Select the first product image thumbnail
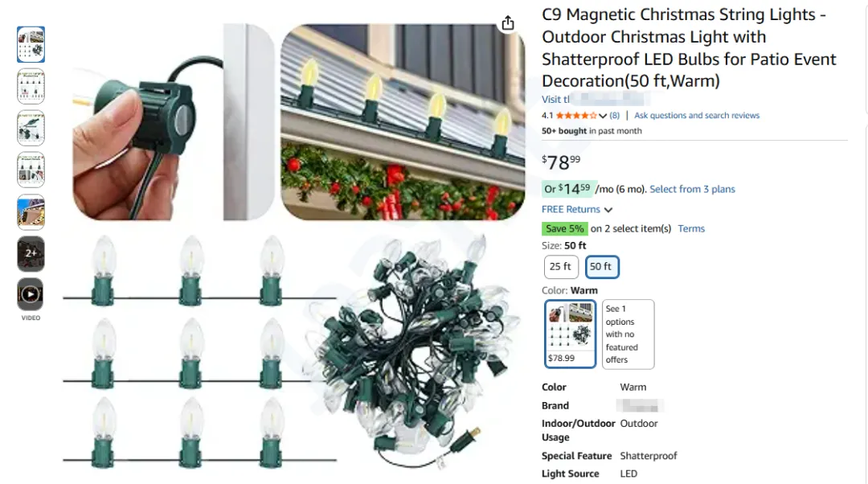 click(31, 44)
